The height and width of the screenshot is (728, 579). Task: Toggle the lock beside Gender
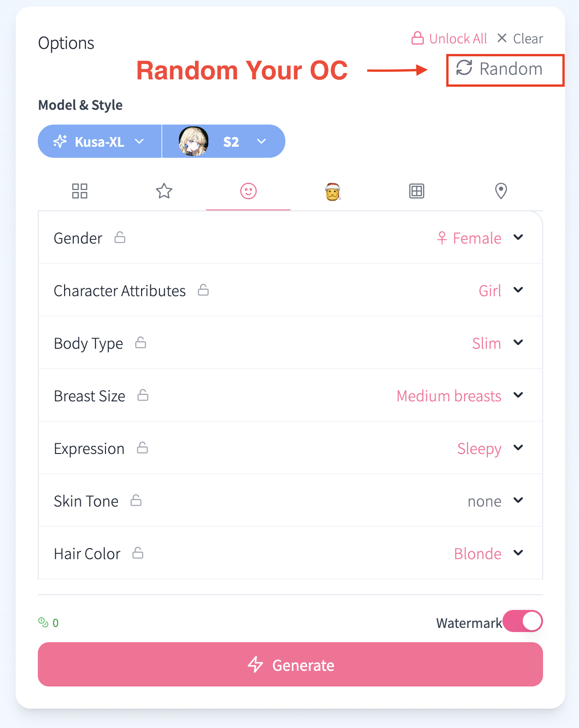pos(120,238)
